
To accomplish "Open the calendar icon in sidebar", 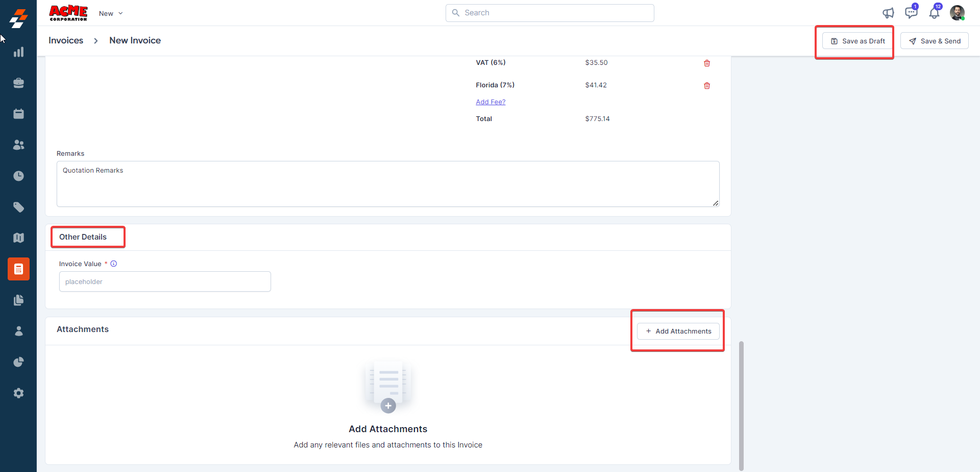I will click(18, 114).
